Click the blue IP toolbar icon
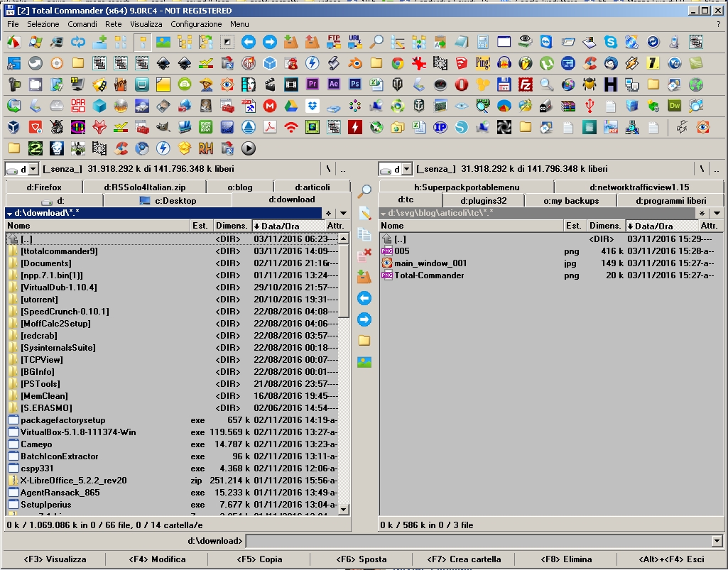The height and width of the screenshot is (570, 728). point(440,127)
